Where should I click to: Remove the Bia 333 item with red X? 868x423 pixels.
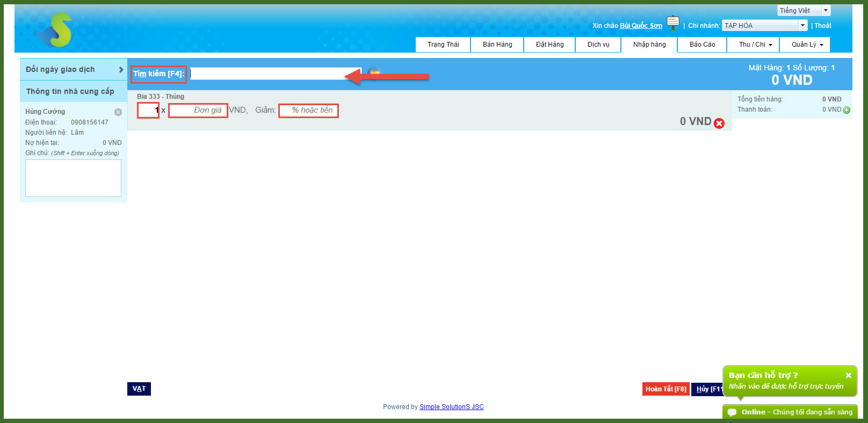719,123
